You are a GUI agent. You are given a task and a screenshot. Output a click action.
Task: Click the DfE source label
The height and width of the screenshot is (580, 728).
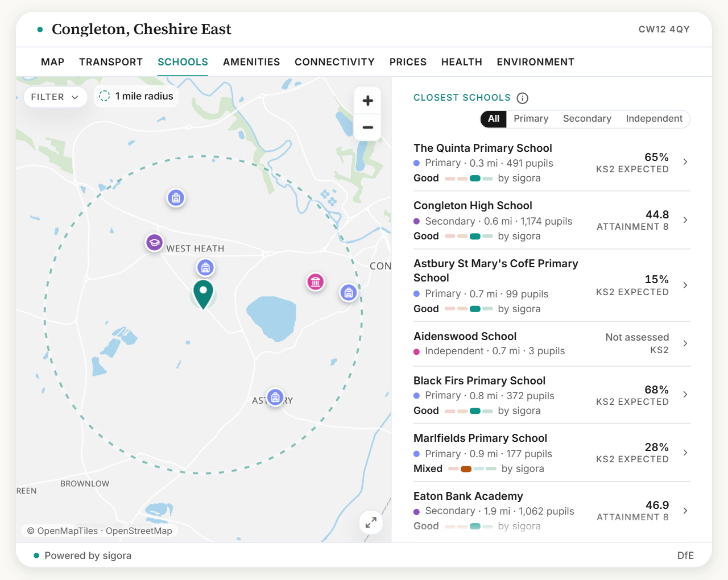tap(685, 556)
